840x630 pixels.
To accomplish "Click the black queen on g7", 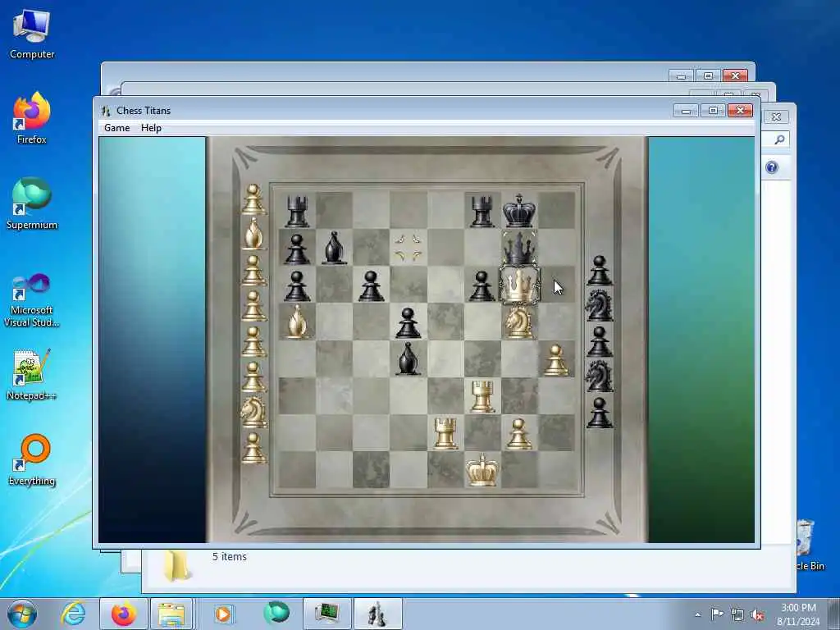I will tap(519, 247).
